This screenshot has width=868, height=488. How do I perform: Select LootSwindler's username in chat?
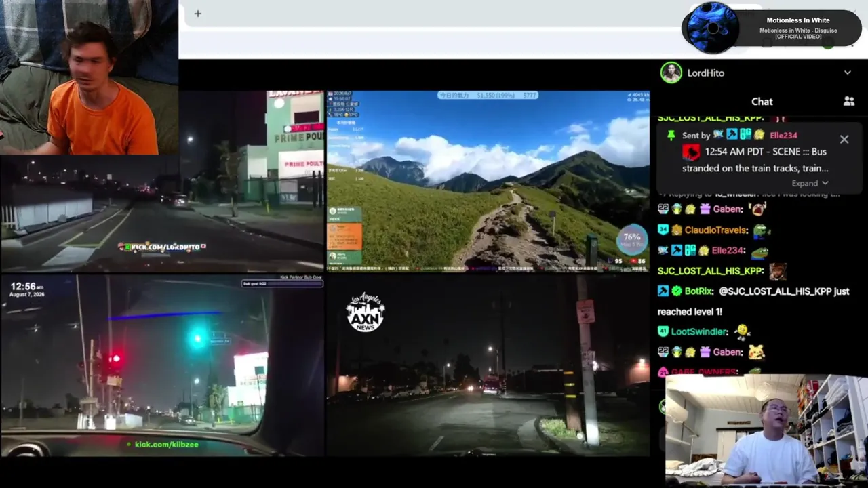[699, 331]
